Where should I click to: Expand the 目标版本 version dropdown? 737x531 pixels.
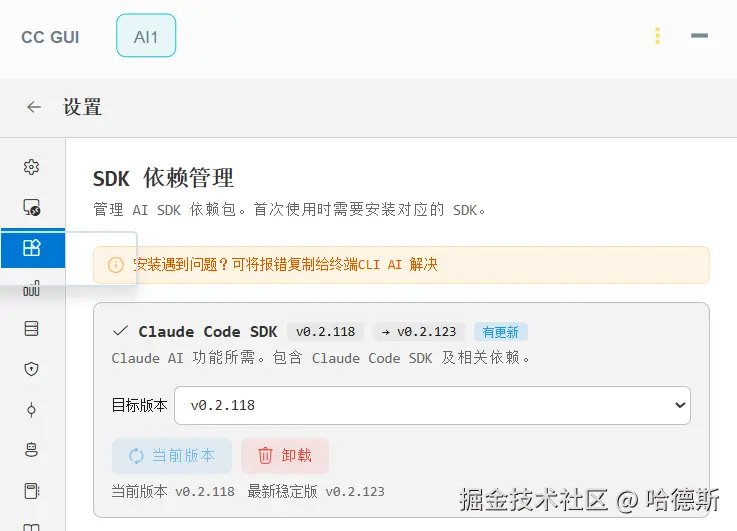pos(432,406)
